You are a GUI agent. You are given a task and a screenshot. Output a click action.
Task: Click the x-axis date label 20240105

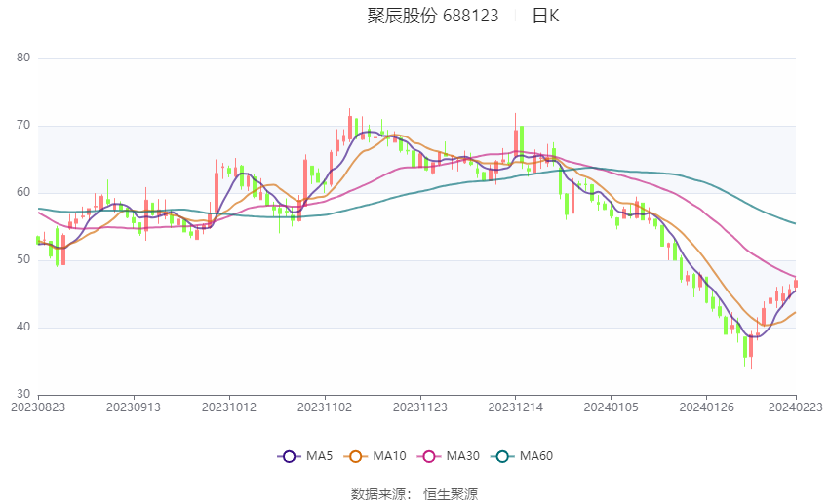point(611,407)
